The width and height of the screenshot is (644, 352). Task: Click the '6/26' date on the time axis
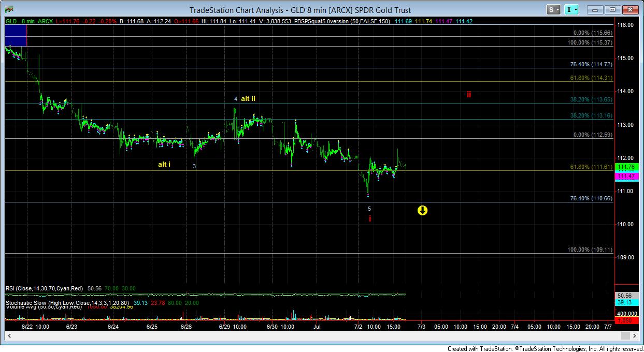(186, 327)
